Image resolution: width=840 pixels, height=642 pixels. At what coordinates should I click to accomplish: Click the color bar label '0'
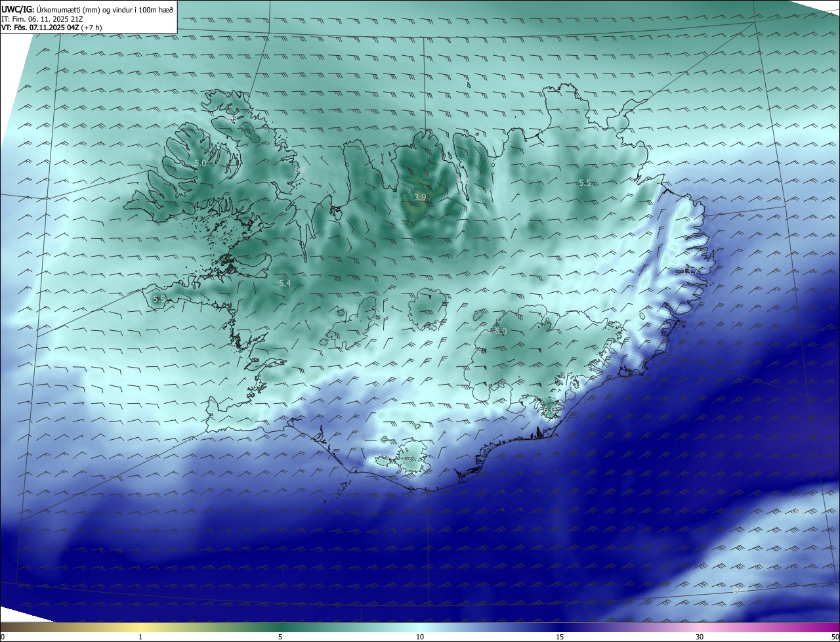pyautogui.click(x=3, y=637)
